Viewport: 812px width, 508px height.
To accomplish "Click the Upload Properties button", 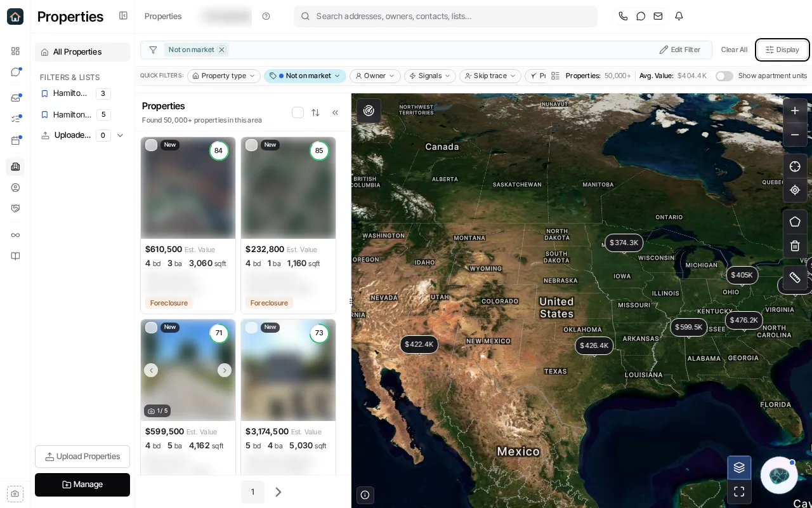I will point(82,457).
